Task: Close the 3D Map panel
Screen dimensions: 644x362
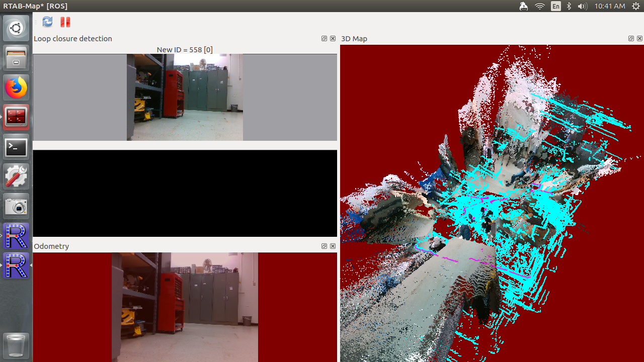Action: tap(639, 39)
